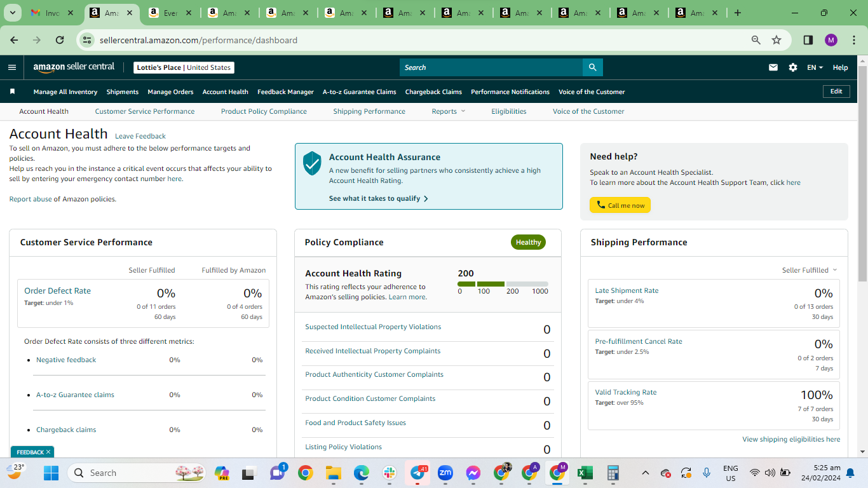Open Manage All Inventory
Viewport: 868px width, 488px height.
tap(65, 91)
